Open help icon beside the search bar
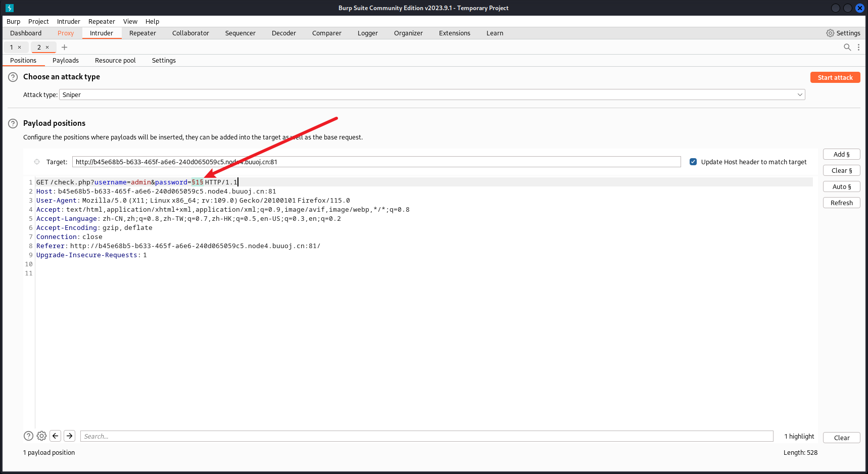Screen dimensions: 868x474 pyautogui.click(x=29, y=436)
